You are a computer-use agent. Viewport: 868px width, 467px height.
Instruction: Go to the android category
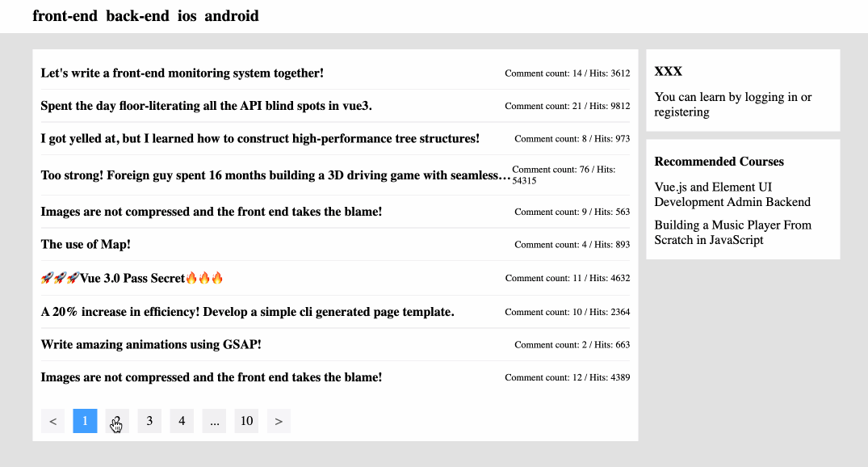(x=232, y=16)
